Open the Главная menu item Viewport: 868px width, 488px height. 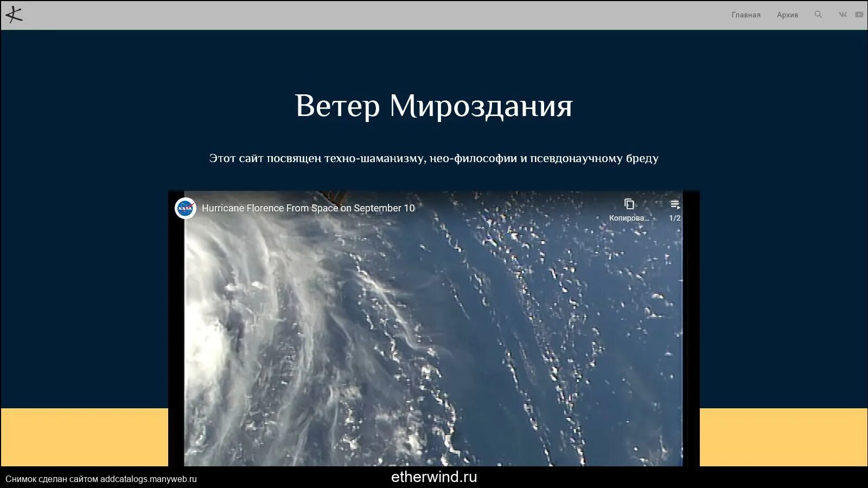click(746, 15)
